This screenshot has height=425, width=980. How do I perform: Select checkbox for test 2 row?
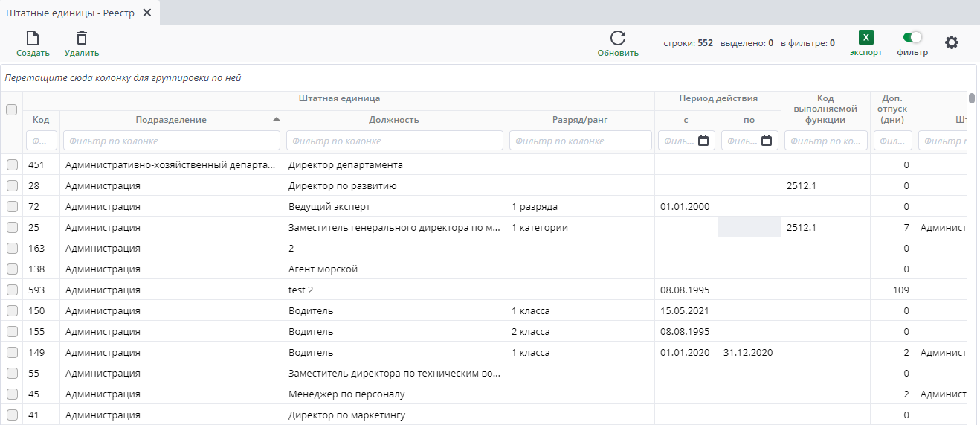pyautogui.click(x=12, y=290)
